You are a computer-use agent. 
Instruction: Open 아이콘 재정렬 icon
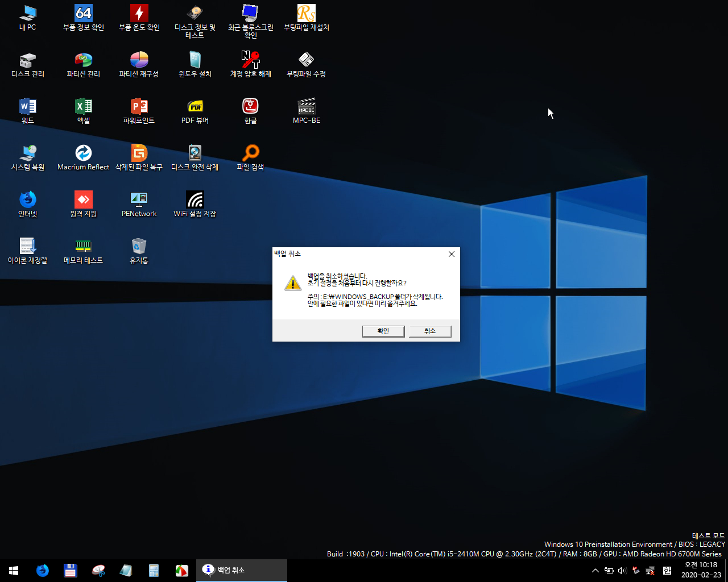click(x=27, y=251)
